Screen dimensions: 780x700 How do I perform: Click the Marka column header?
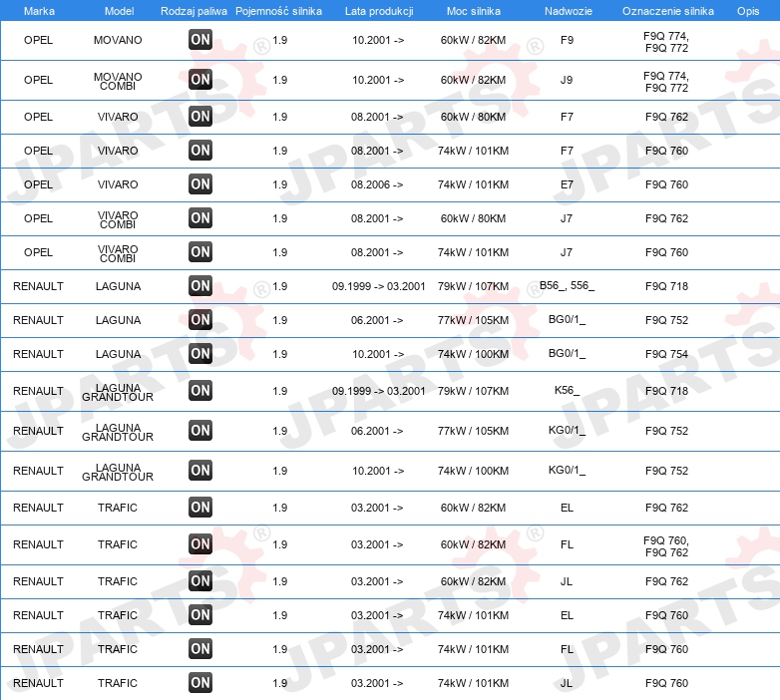(x=39, y=11)
